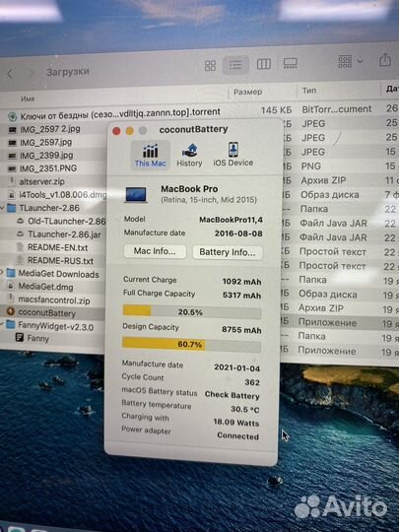
Task: Select README-EN.txt file
Action: coord(58,247)
